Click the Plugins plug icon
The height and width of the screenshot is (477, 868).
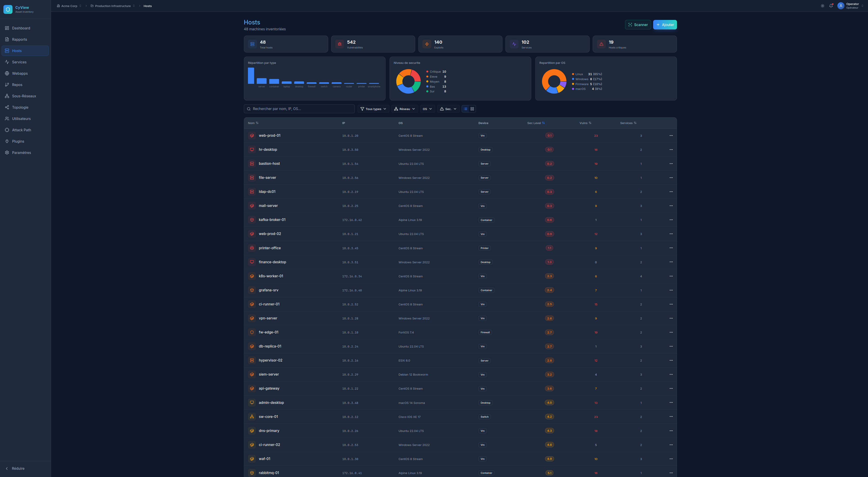point(7,141)
